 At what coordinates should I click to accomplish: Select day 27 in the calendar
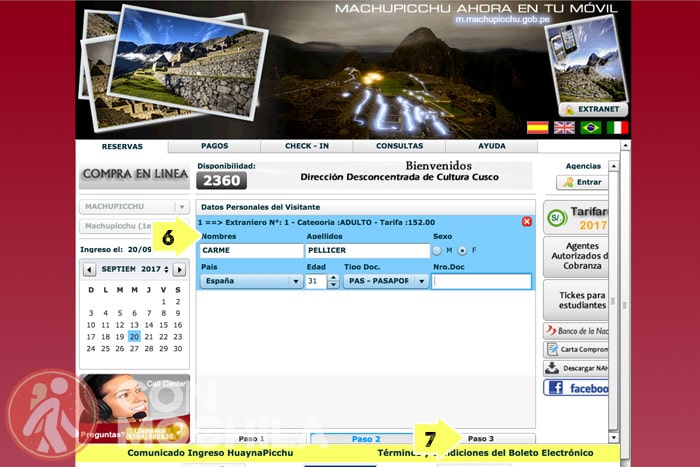click(134, 349)
